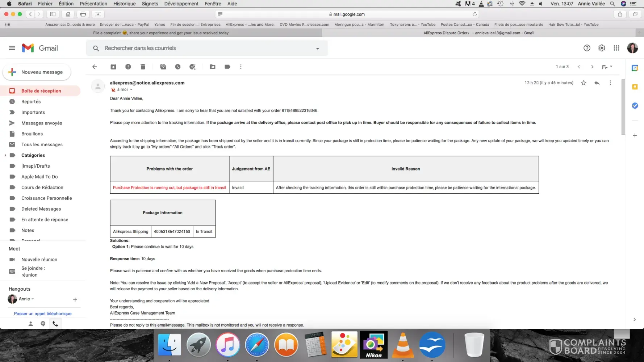Open the Signets menu
This screenshot has height=362, width=644.
pyautogui.click(x=150, y=4)
